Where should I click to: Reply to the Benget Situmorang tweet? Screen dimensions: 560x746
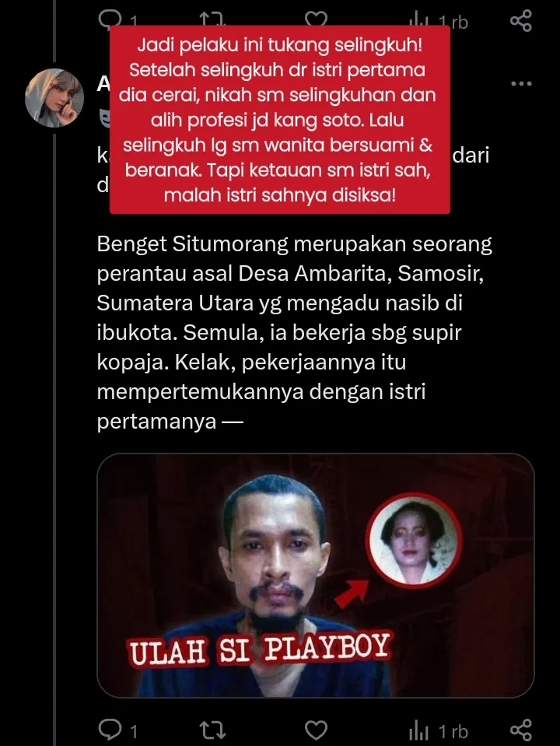(110, 730)
